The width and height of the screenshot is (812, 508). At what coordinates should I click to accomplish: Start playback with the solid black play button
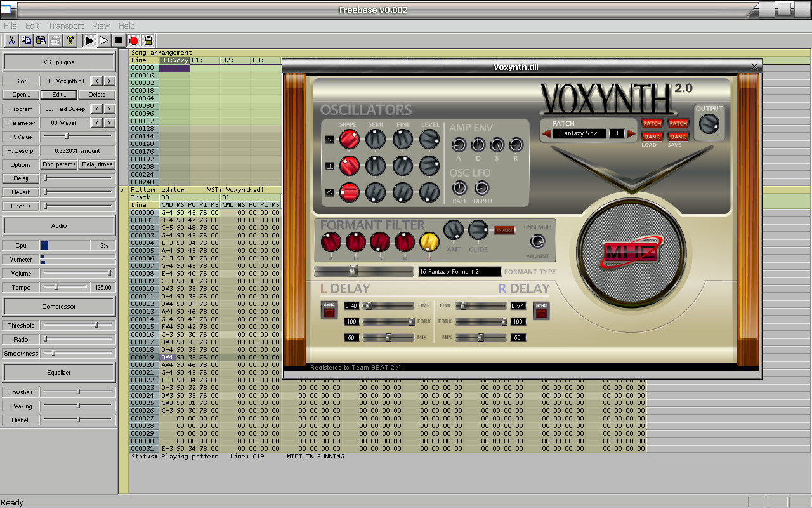pyautogui.click(x=89, y=41)
